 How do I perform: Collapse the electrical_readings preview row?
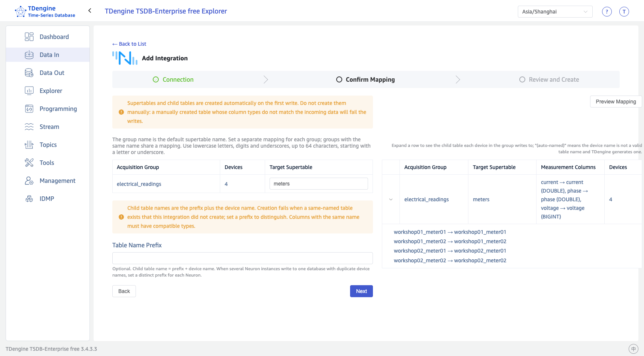click(391, 199)
